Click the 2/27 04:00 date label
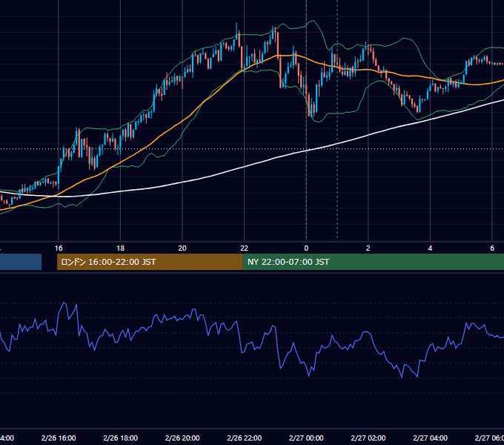 430,438
